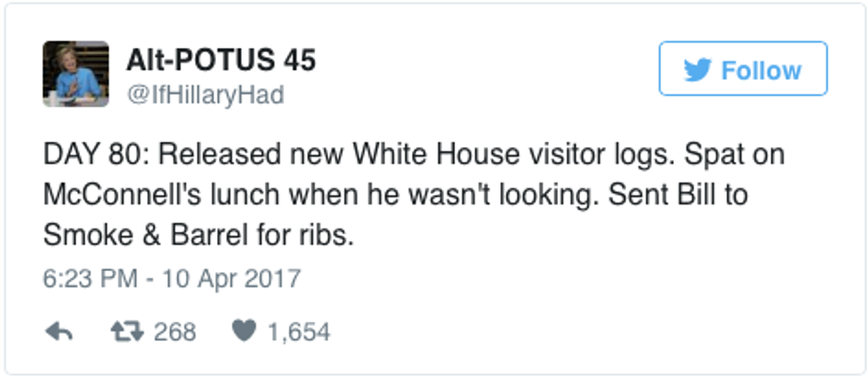Click the words "DAY 80" in the tweet
Image resolution: width=868 pixels, height=379 pixels.
(87, 154)
